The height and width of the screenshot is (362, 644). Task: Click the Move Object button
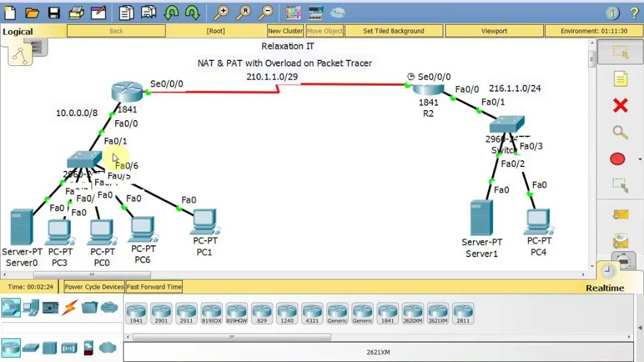(x=325, y=31)
